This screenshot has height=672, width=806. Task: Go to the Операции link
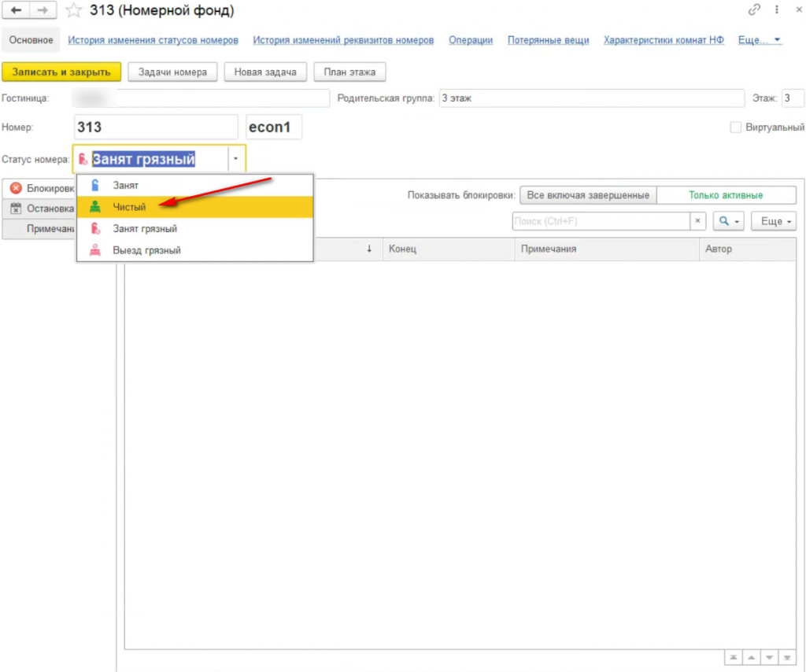point(471,40)
